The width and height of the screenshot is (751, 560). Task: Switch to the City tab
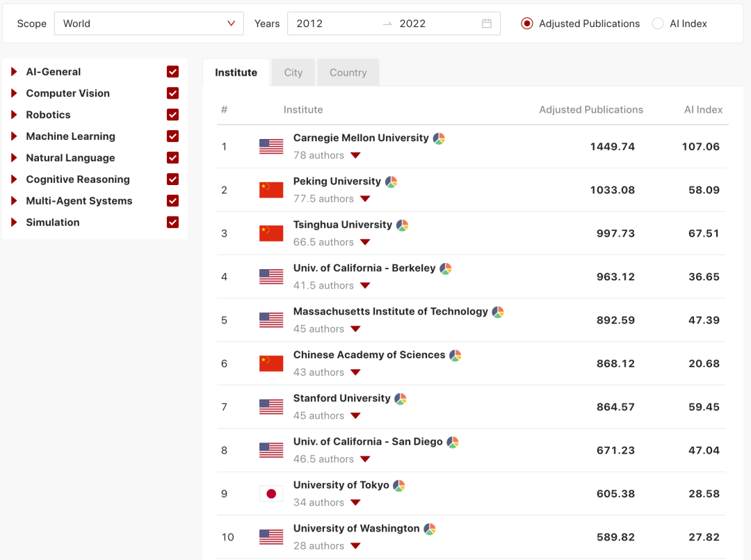coord(293,72)
